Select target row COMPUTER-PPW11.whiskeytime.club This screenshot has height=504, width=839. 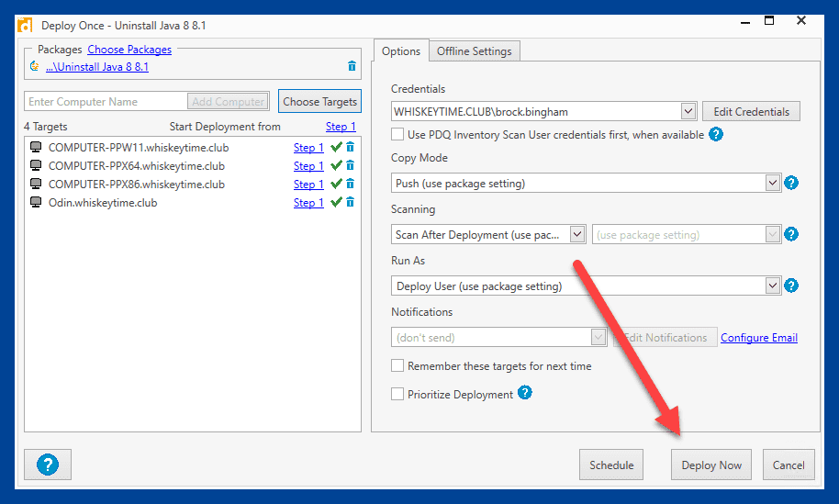coord(193,148)
